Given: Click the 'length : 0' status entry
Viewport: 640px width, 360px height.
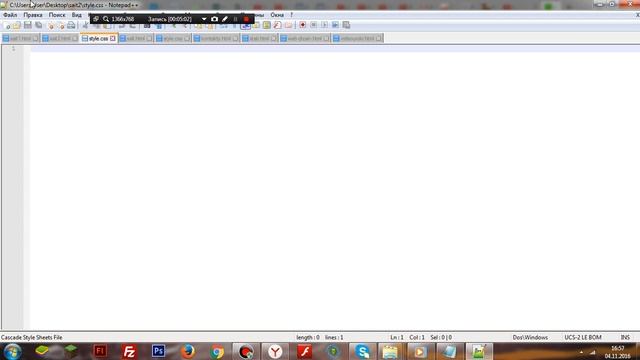Looking at the screenshot, I should [x=308, y=338].
